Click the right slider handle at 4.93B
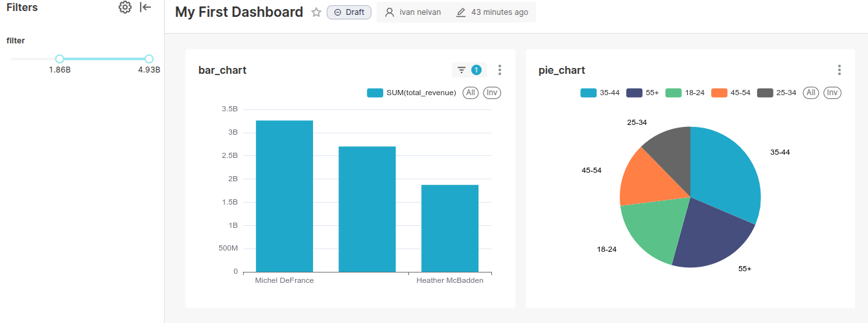This screenshot has width=868, height=323. pyautogui.click(x=149, y=59)
